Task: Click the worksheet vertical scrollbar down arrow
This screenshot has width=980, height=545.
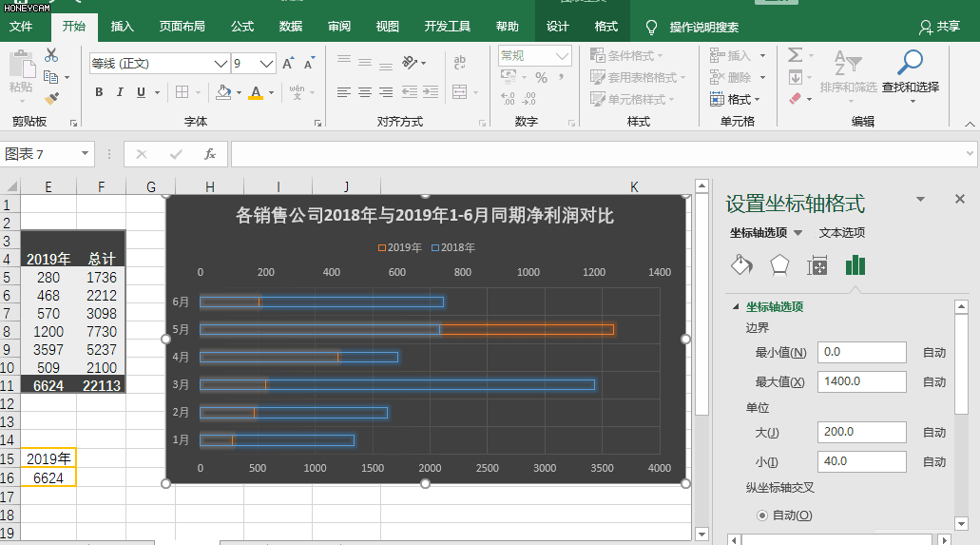Action: (701, 534)
